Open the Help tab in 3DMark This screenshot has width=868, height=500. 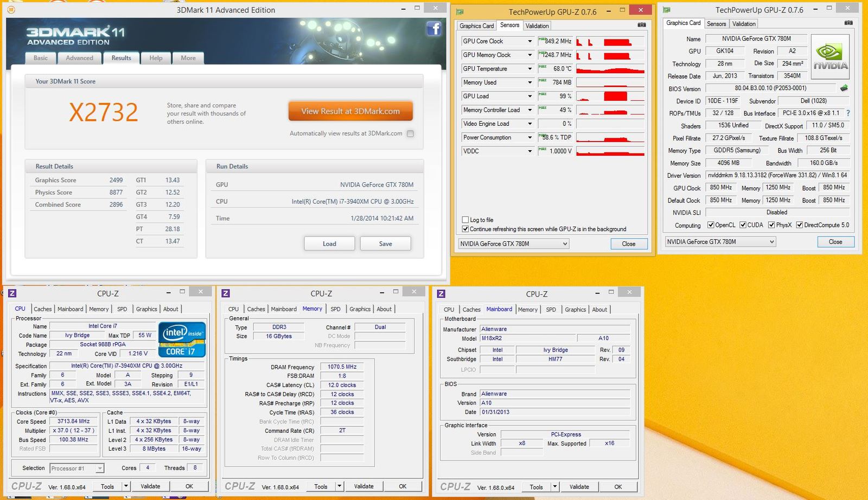coord(156,58)
